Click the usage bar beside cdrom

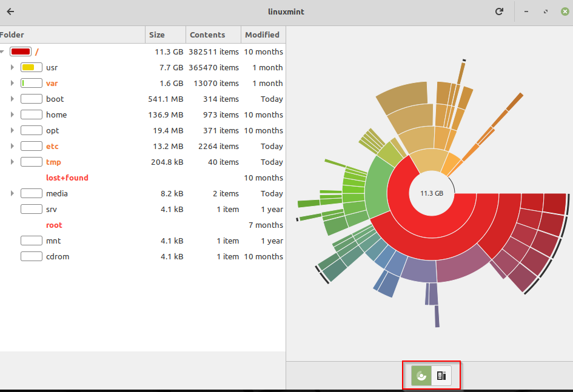pyautogui.click(x=32, y=257)
